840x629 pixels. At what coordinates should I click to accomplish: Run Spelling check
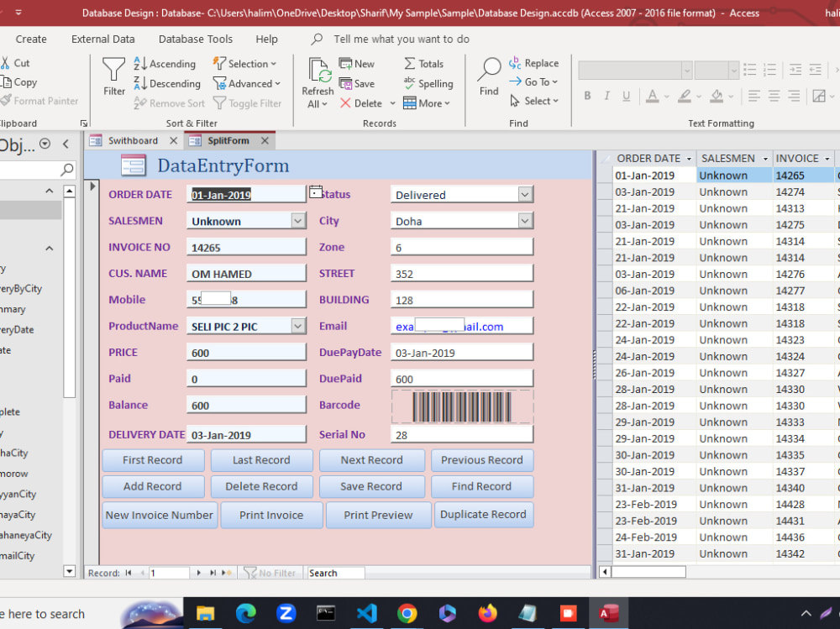(x=428, y=84)
